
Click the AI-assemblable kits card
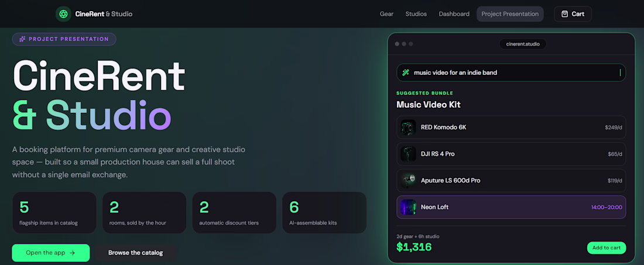[324, 212]
